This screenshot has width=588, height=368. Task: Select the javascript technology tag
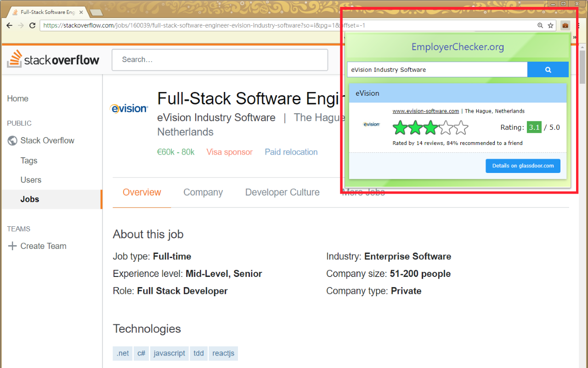click(169, 353)
